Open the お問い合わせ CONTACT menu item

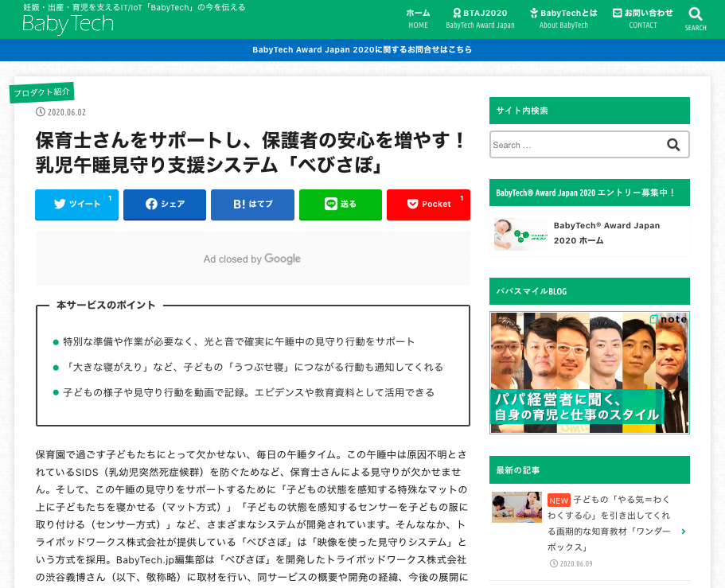point(643,19)
